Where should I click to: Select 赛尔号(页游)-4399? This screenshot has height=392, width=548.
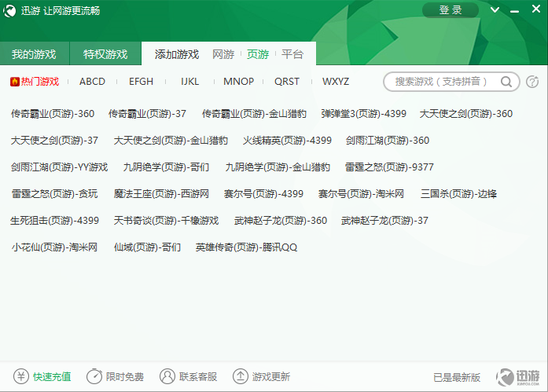[x=263, y=194]
